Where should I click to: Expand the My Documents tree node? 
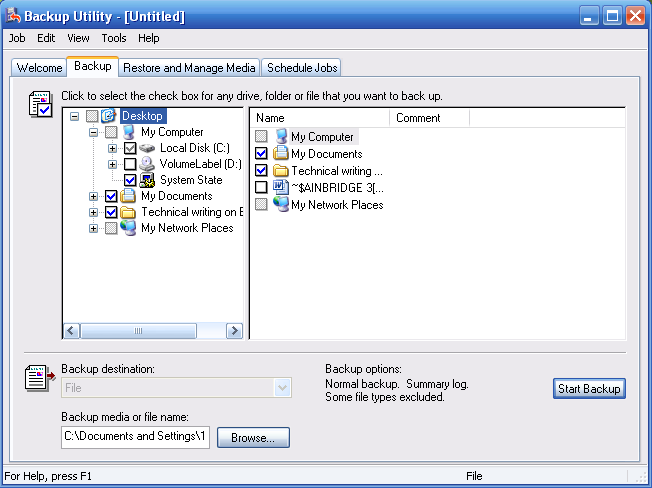coord(94,196)
